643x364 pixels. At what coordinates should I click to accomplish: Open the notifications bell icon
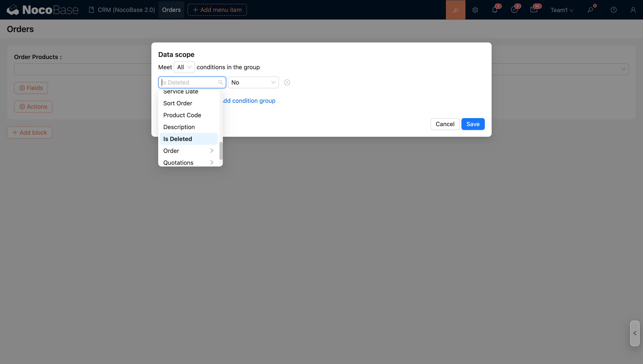click(x=495, y=10)
